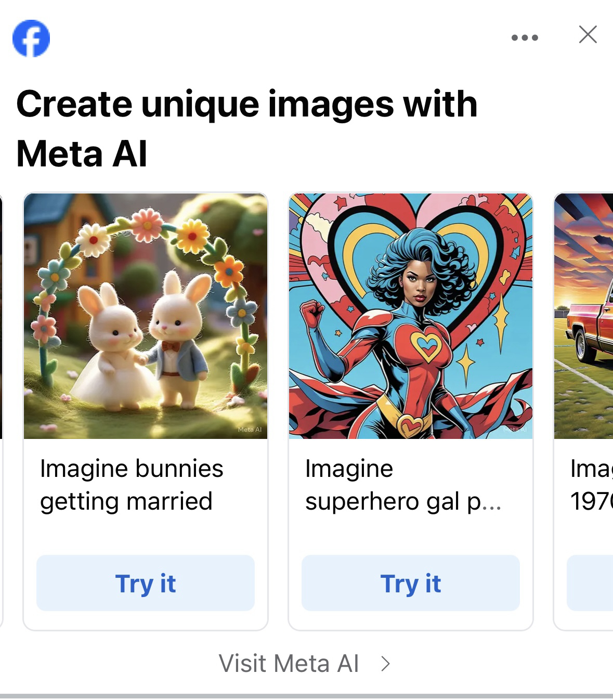Tap the groom bunny in blue jacket

tap(177, 348)
